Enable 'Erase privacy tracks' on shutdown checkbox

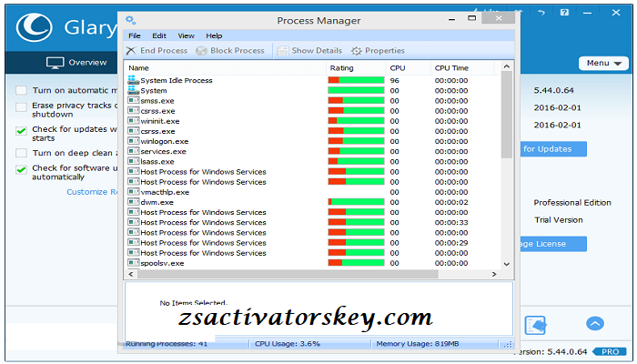pyautogui.click(x=21, y=107)
